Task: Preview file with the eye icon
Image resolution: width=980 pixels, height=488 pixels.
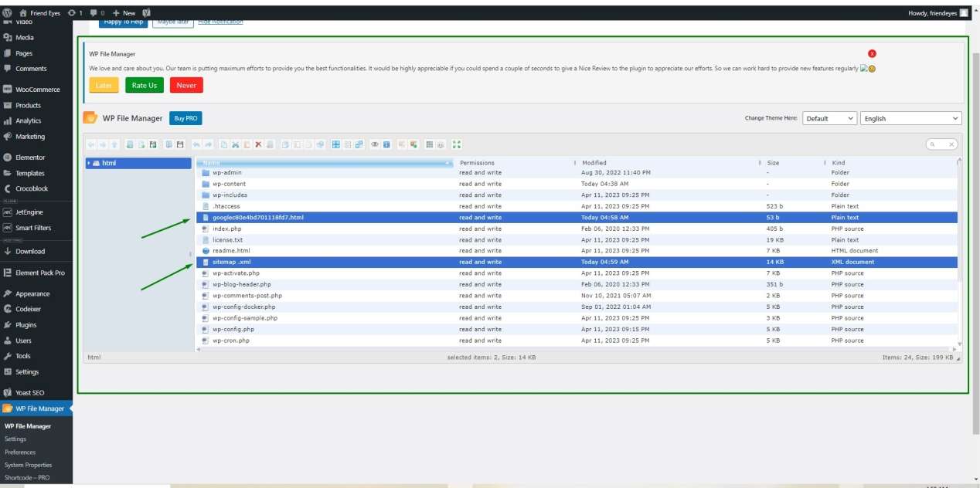Action: coord(374,144)
